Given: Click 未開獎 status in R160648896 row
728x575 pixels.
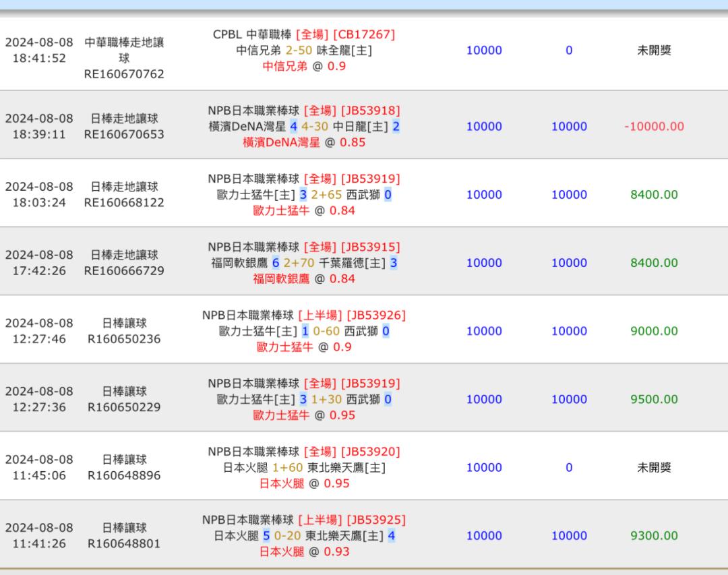Looking at the screenshot, I should point(654,468).
